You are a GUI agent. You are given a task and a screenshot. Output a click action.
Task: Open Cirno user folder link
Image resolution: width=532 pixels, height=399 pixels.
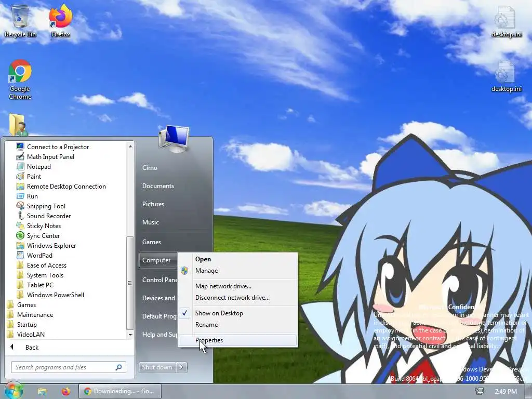point(150,168)
